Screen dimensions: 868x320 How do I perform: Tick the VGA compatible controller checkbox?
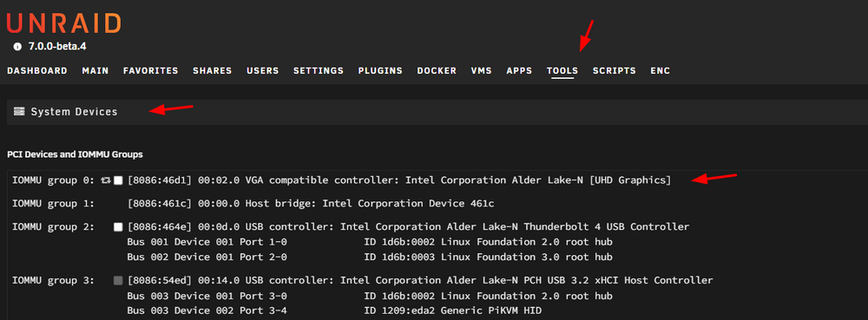tap(118, 180)
